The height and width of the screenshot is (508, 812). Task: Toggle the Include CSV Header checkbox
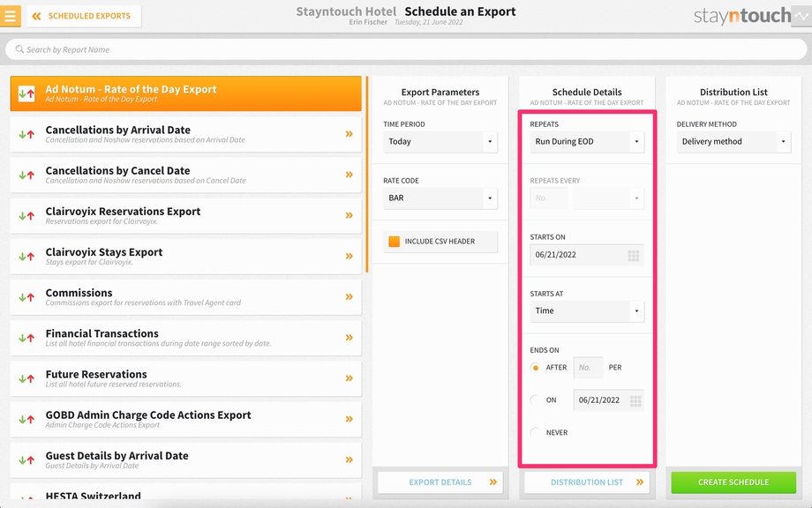395,242
